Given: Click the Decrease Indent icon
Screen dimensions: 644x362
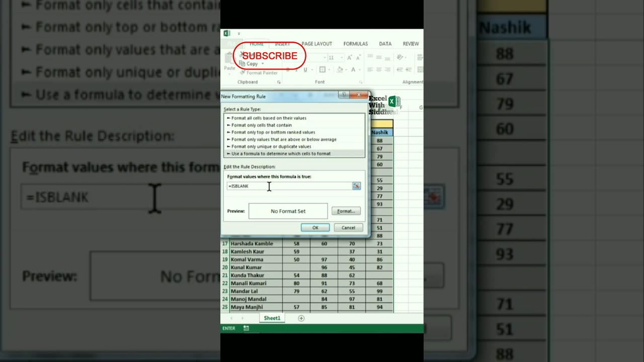Looking at the screenshot, I should pyautogui.click(x=399, y=69).
